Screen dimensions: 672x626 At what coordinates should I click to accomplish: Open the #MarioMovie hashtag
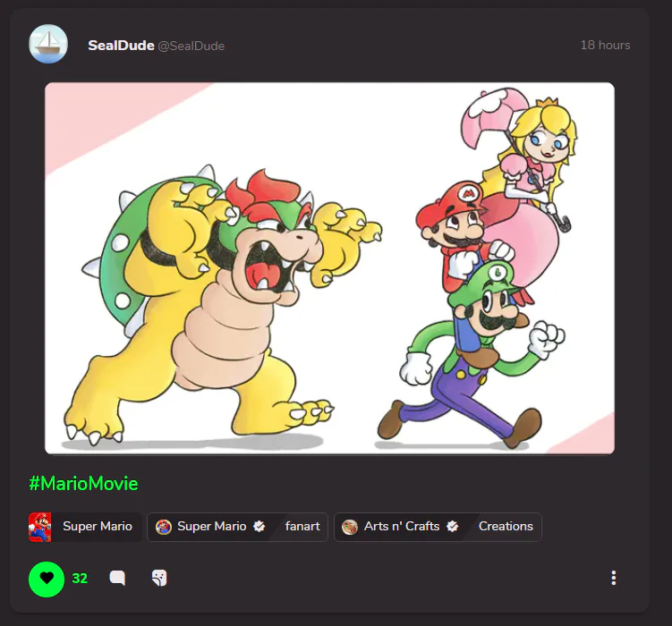pos(83,484)
